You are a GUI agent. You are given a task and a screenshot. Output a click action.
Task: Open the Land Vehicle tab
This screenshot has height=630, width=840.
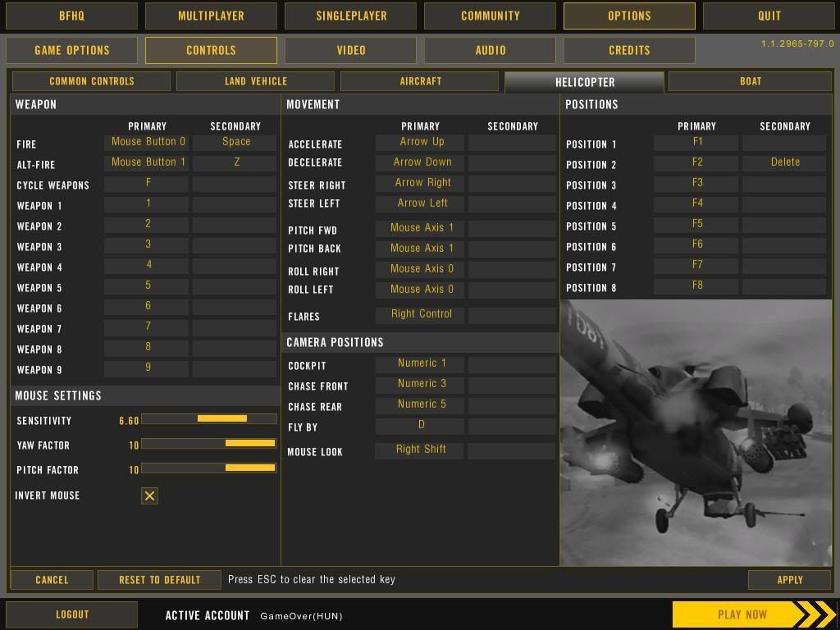256,81
